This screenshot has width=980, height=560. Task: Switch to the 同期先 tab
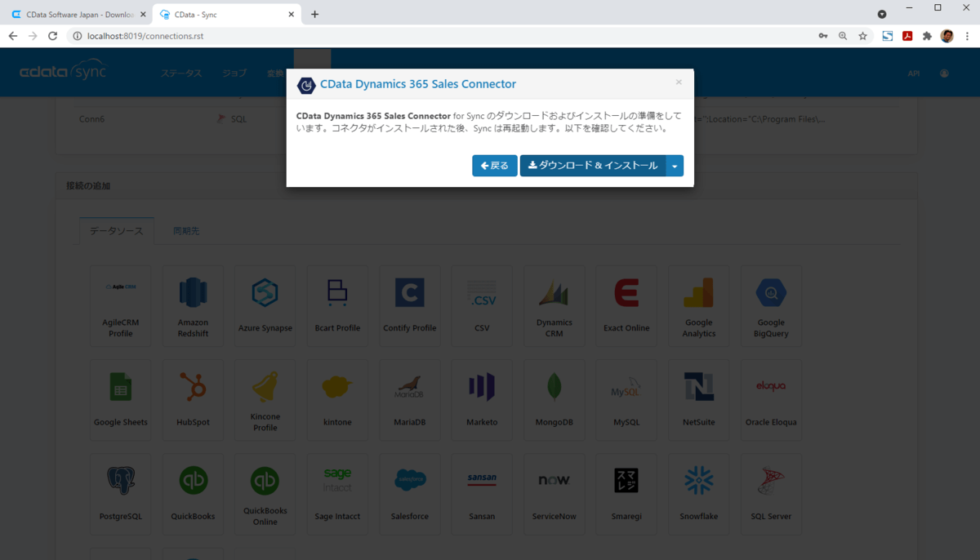(x=186, y=231)
